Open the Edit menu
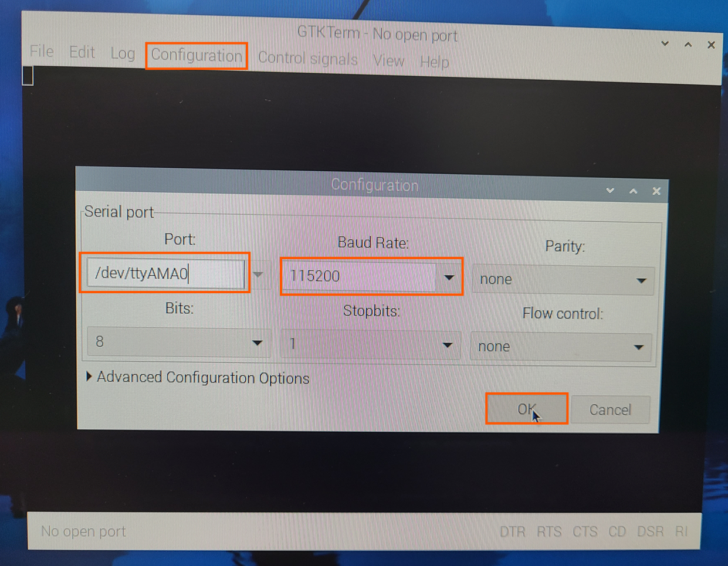Viewport: 728px width, 566px height. pyautogui.click(x=82, y=52)
